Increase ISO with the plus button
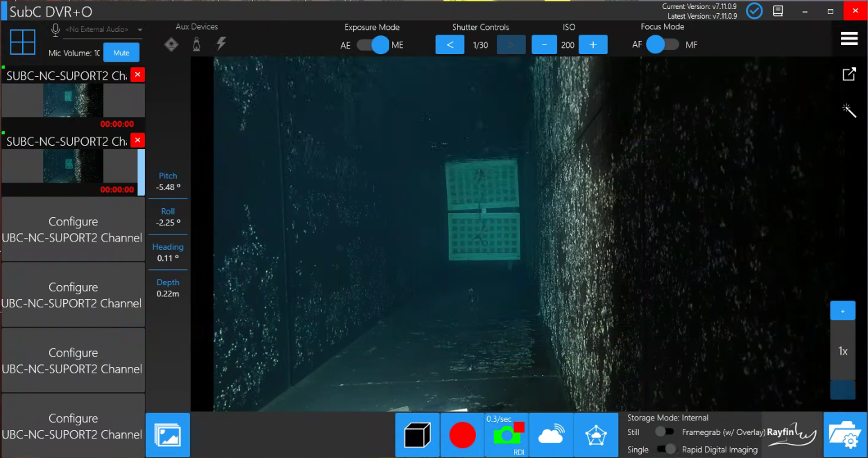Screen dimensions: 868x458 593,44
